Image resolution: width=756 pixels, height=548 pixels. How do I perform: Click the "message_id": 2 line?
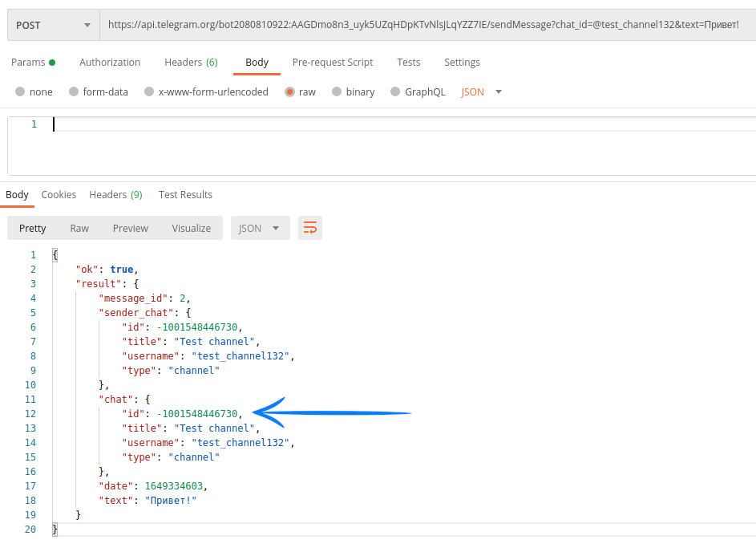point(144,298)
